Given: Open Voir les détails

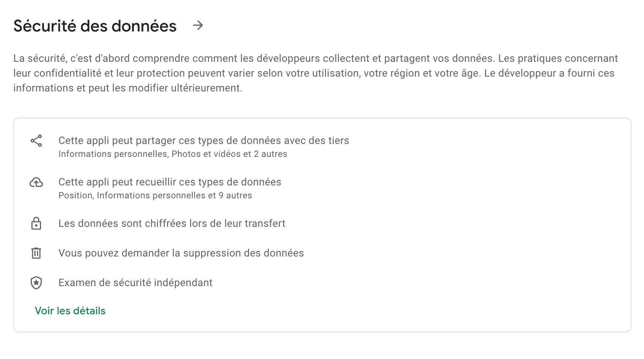Looking at the screenshot, I should click(x=70, y=311).
